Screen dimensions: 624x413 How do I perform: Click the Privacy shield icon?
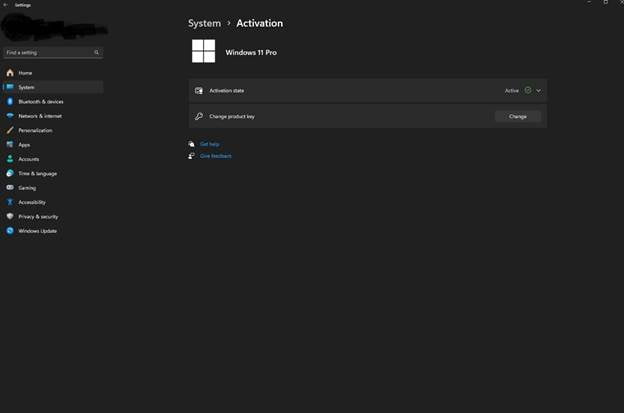[x=10, y=216]
